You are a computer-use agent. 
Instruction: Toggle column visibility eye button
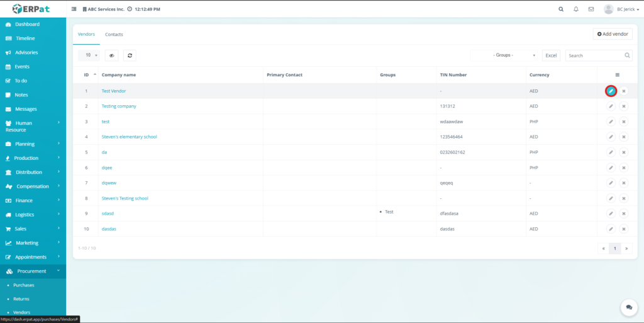112,55
